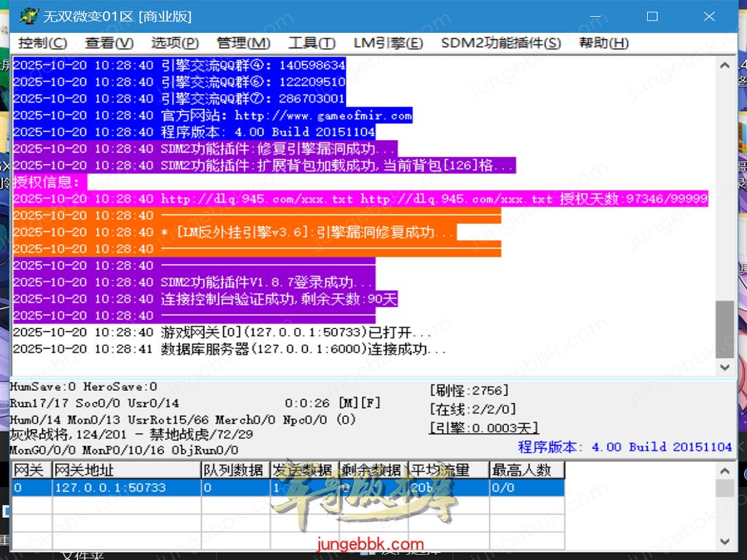Image resolution: width=747 pixels, height=560 pixels.
Task: Open the 控制(C) menu
Action: [42, 43]
